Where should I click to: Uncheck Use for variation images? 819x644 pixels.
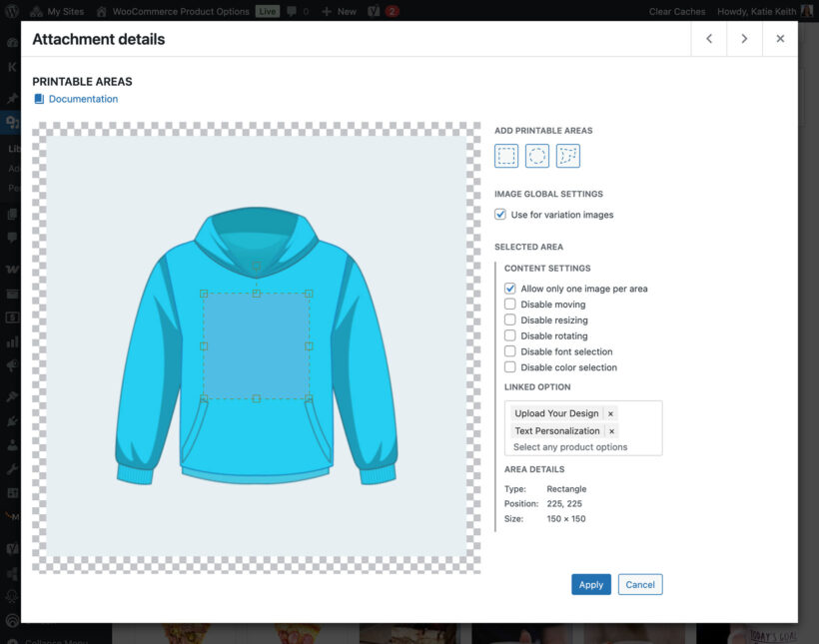(x=499, y=214)
